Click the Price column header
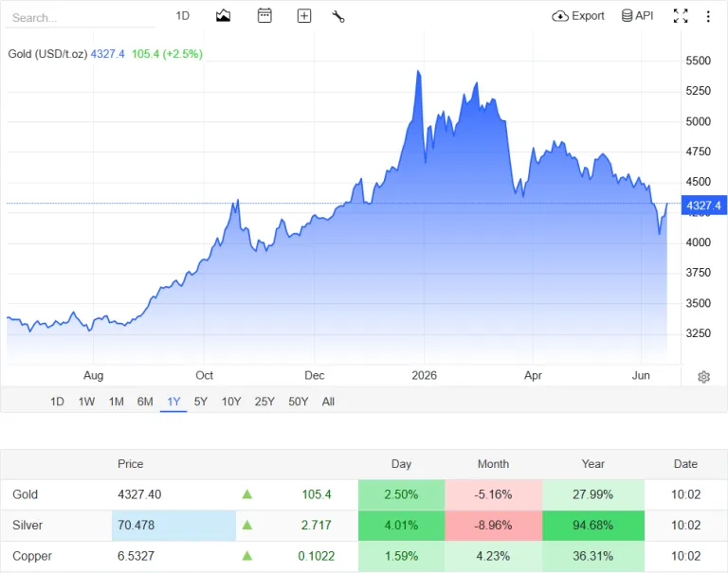728x573 pixels. click(x=131, y=464)
